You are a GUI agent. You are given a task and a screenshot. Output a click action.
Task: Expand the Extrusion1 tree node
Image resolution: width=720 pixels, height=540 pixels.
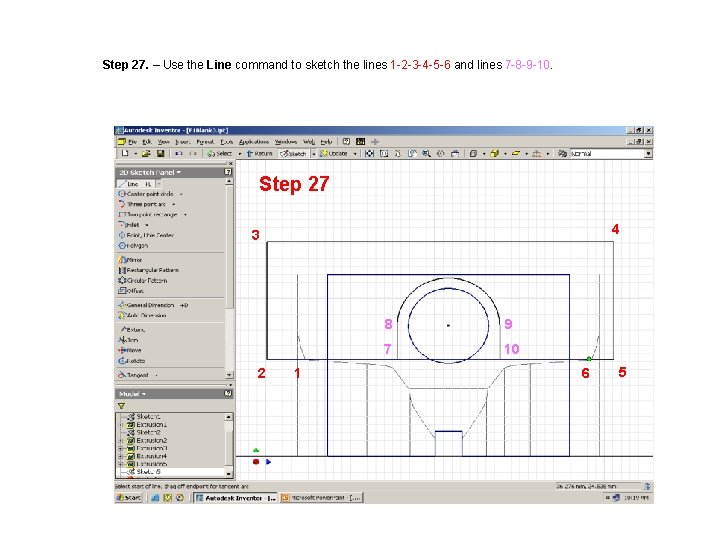pyautogui.click(x=121, y=425)
